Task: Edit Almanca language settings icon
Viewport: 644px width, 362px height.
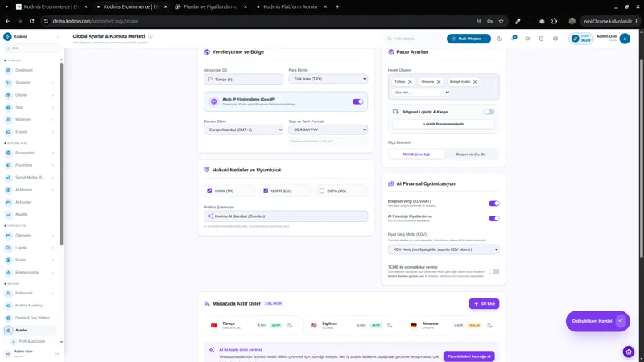Action: (x=489, y=326)
